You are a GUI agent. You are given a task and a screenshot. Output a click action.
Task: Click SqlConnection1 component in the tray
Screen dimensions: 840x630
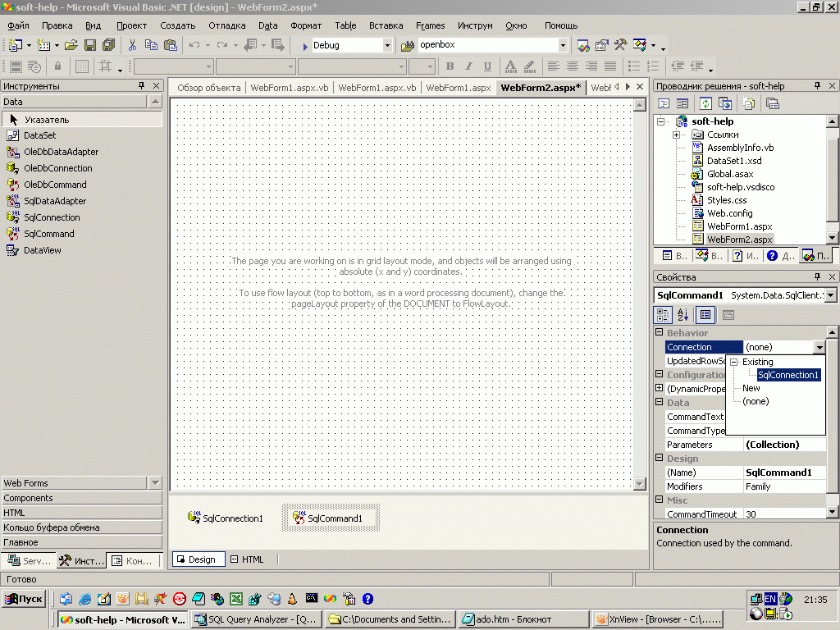[x=226, y=518]
